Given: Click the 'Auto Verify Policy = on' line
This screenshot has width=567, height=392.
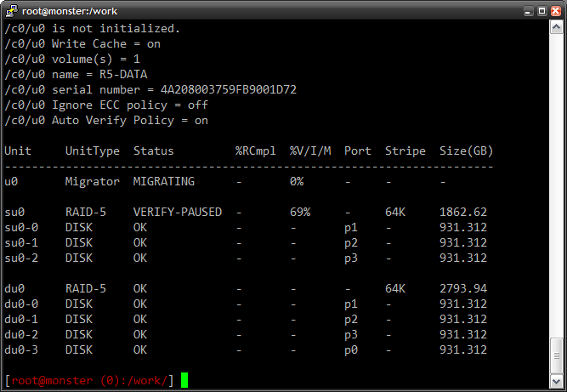Looking at the screenshot, I should click(106, 121).
